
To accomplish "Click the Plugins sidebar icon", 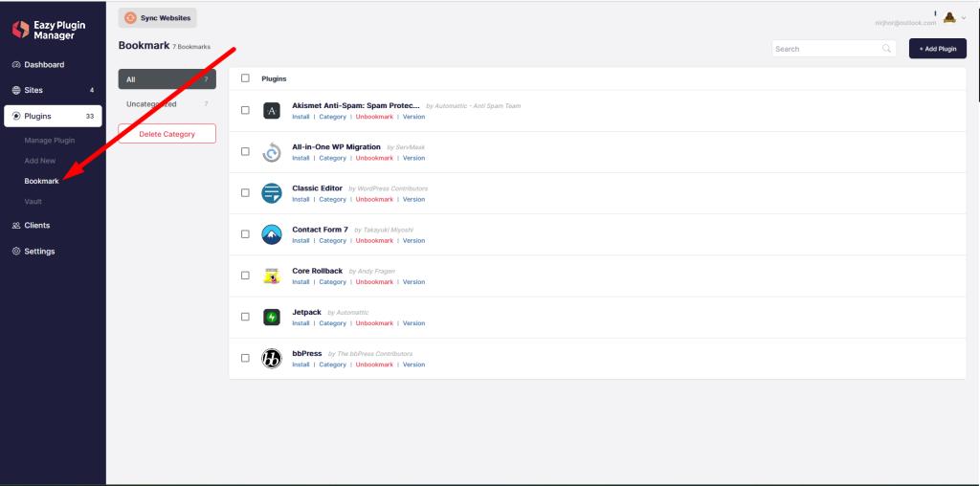I will click(16, 116).
